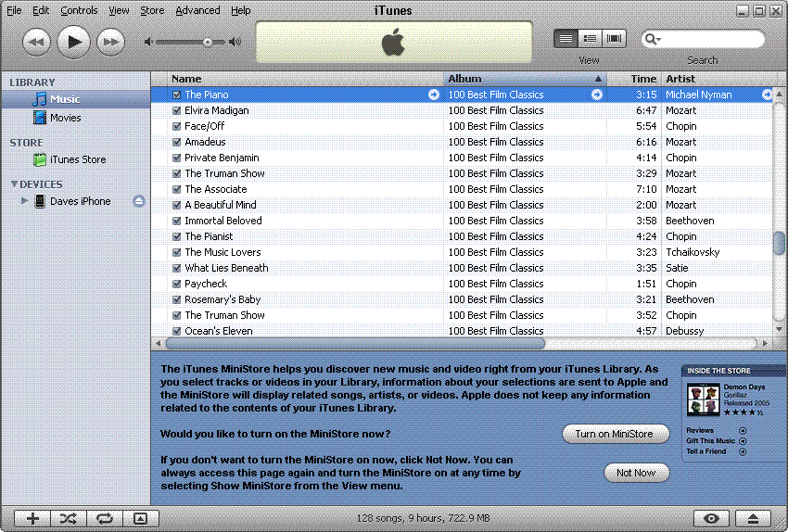Image resolution: width=788 pixels, height=532 pixels.
Task: Uncheck the Immortal Beloved checkbox
Action: (176, 221)
